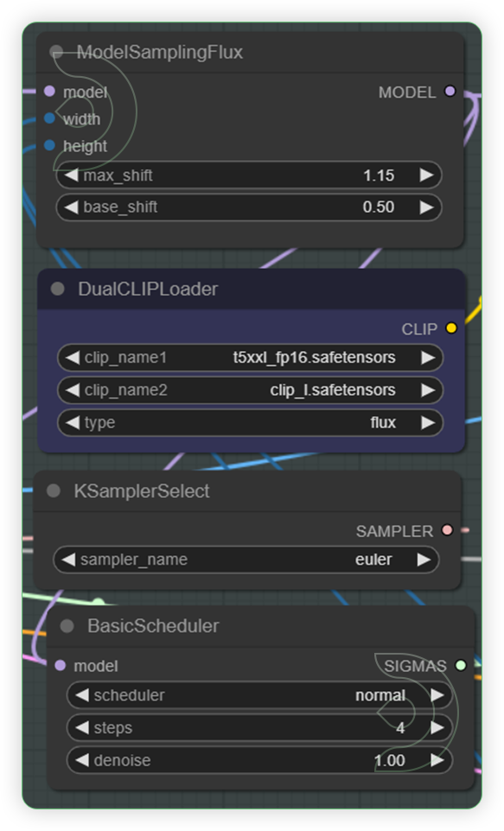Click the model input dot on ModelSamplingFlux
This screenshot has height=831, width=504.
pos(50,92)
